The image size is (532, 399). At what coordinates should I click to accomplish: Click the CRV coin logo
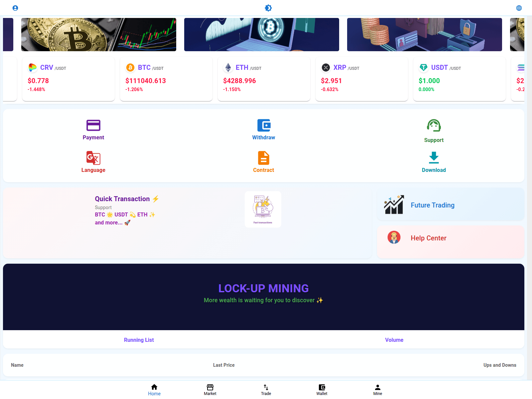[x=33, y=67]
